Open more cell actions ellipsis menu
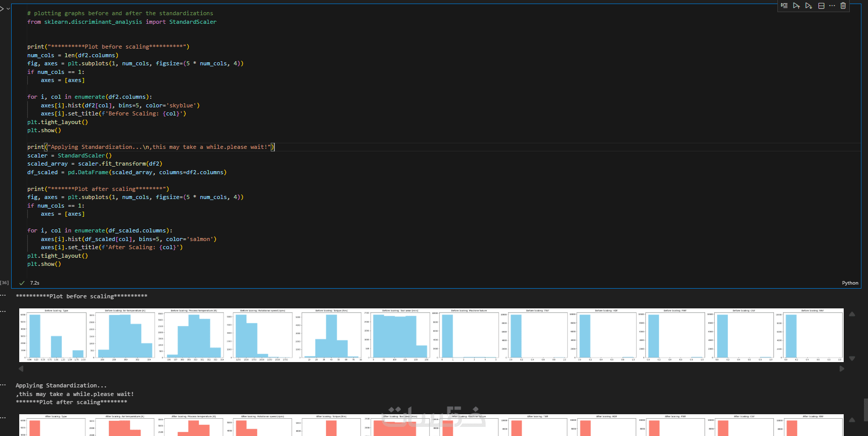This screenshot has height=436, width=868. (832, 6)
